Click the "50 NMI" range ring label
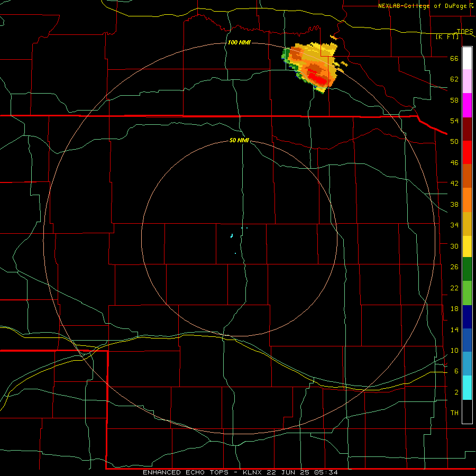476x476 pixels. point(239,140)
